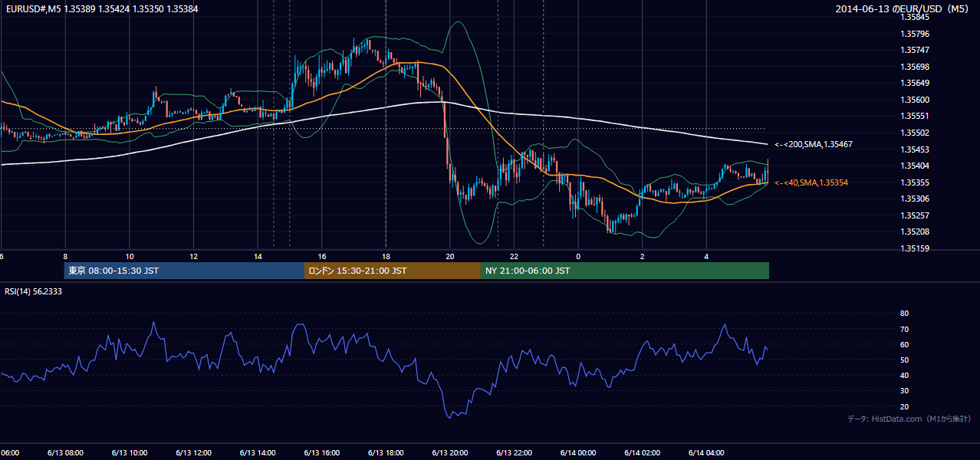The height and width of the screenshot is (460, 980).
Task: Click the 6/13 18:00 time axis label
Action: (386, 452)
